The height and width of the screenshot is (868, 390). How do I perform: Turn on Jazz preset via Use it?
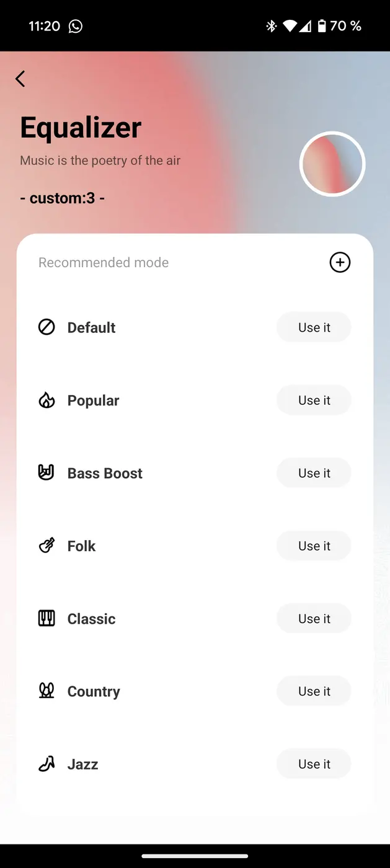coord(314,764)
